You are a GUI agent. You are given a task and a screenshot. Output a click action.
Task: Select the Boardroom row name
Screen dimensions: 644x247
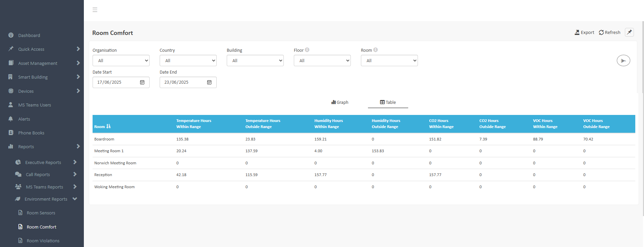click(x=104, y=139)
